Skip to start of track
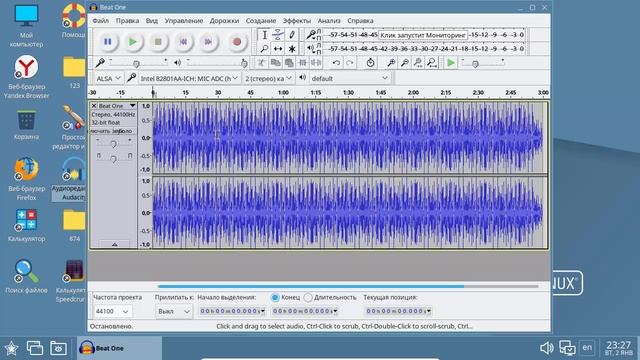Image resolution: width=640 pixels, height=360 pixels. [183, 42]
